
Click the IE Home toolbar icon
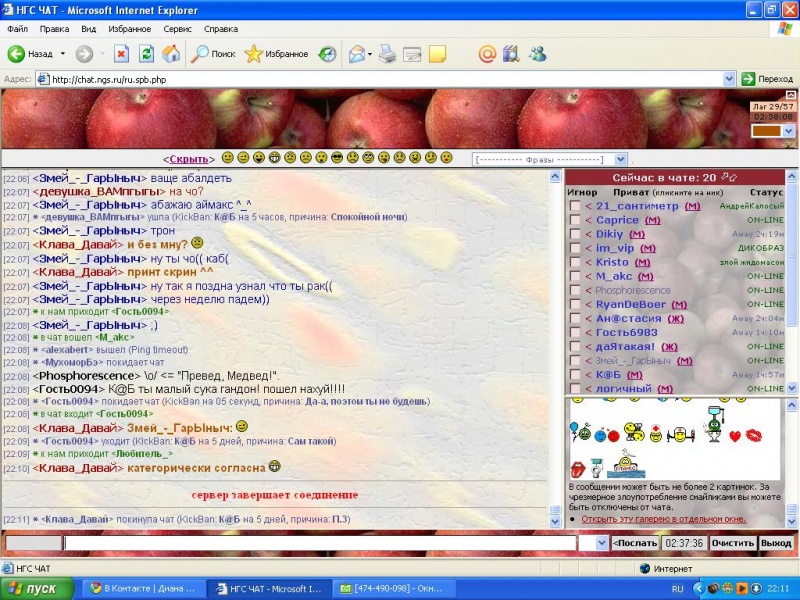point(171,54)
